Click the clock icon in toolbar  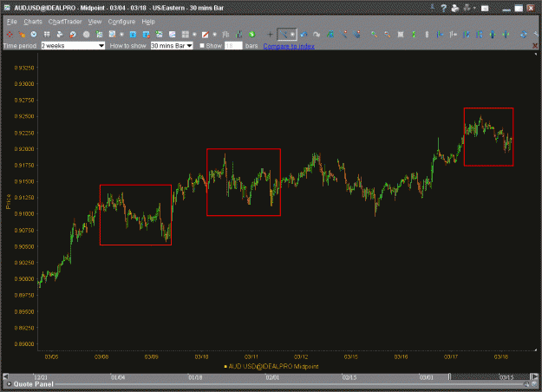(x=34, y=34)
